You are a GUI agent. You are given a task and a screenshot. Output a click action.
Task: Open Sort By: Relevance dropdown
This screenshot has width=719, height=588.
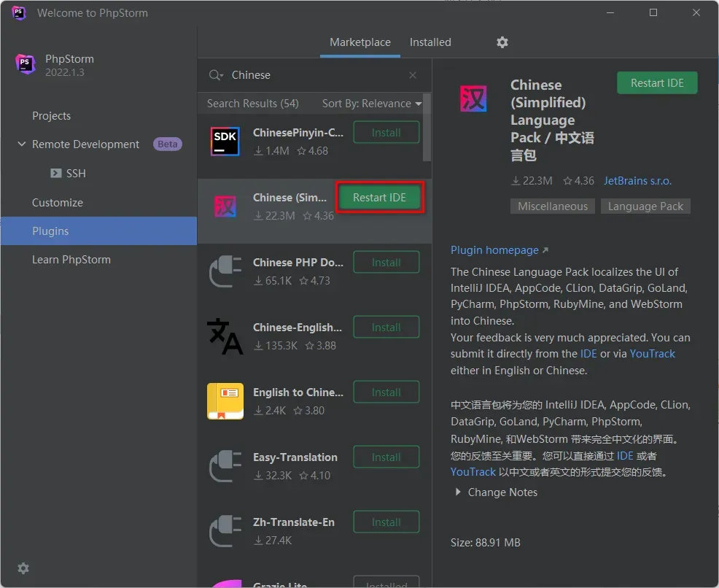(372, 104)
